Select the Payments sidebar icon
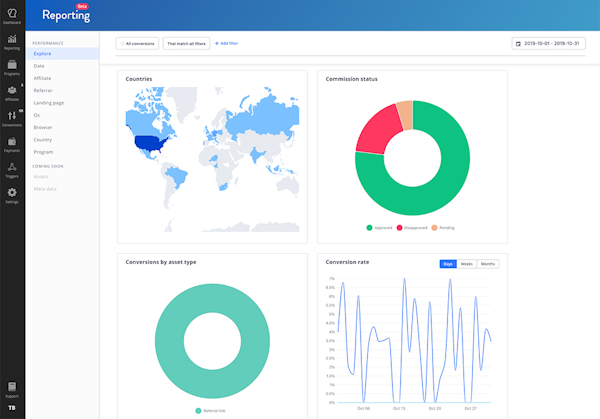Image resolution: width=600 pixels, height=419 pixels. point(12,144)
